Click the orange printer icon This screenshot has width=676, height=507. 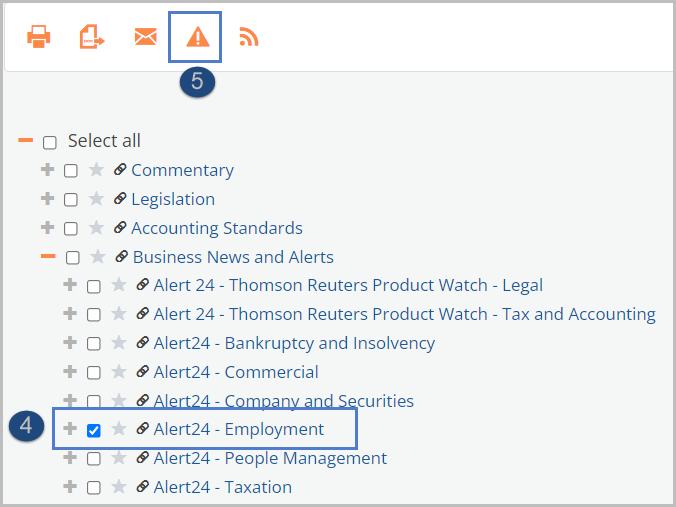point(39,37)
